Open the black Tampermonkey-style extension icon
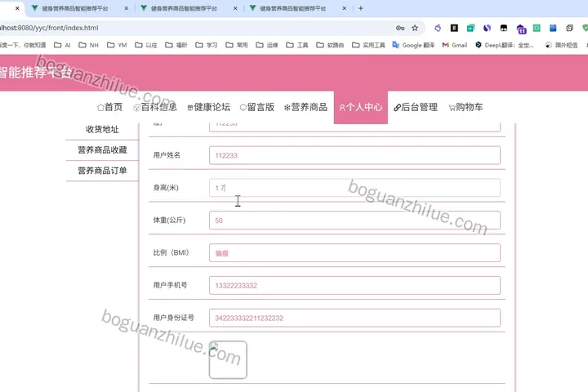Viewport: 588px width, 392px height. (x=504, y=28)
